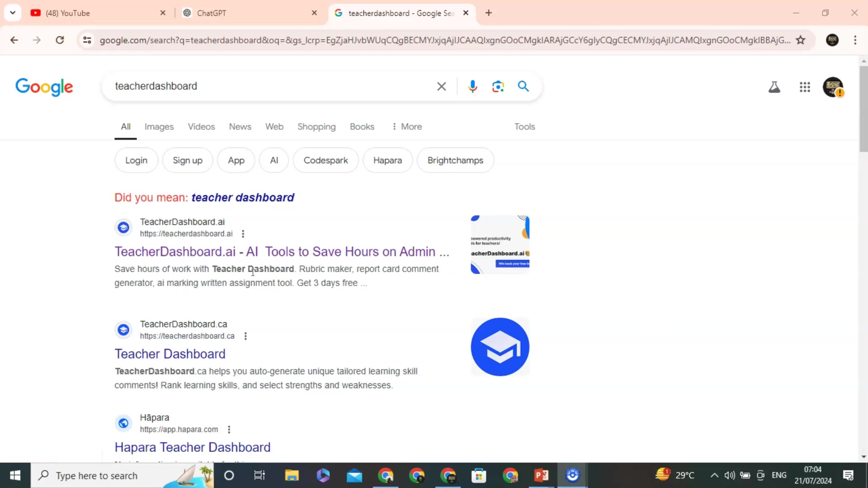Open Chrome profile avatar in toolbar
Screen dimensions: 868x488
(832, 40)
